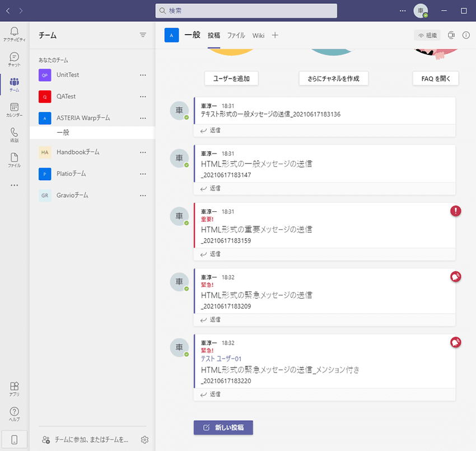Add a tab with plus icon
The image size is (476, 451).
point(275,35)
